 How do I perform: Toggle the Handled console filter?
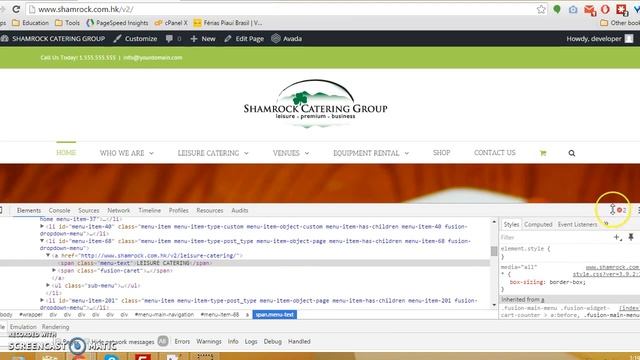click(299, 341)
